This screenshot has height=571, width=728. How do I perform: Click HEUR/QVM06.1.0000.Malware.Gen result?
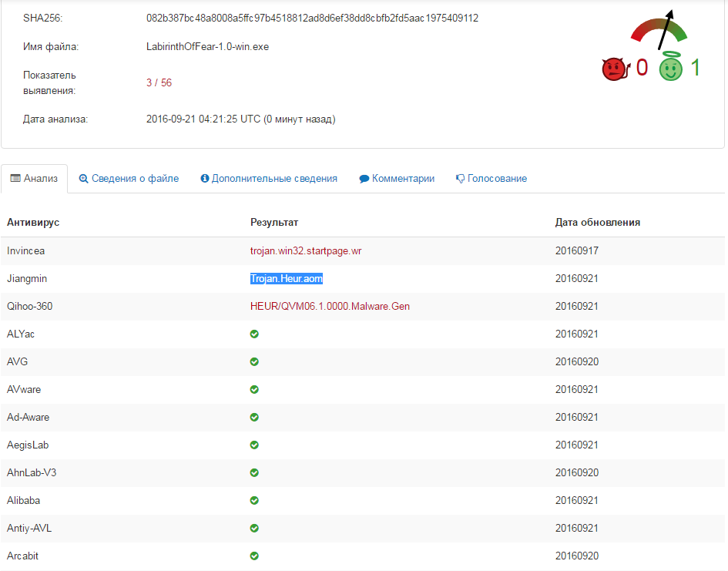pos(330,307)
